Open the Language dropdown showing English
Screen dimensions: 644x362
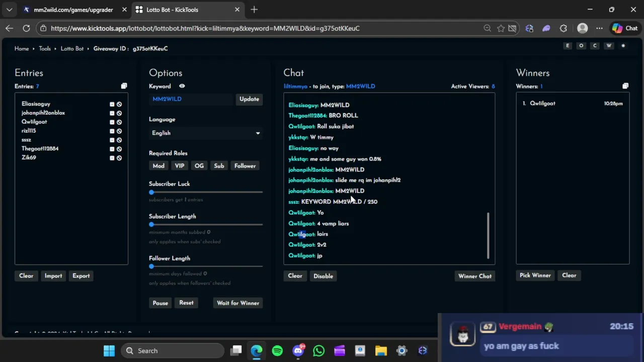pos(205,133)
